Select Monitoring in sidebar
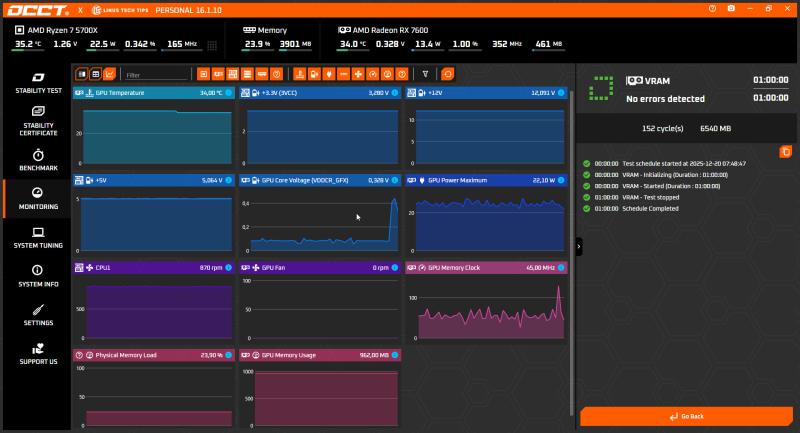The image size is (800, 433). (x=38, y=199)
